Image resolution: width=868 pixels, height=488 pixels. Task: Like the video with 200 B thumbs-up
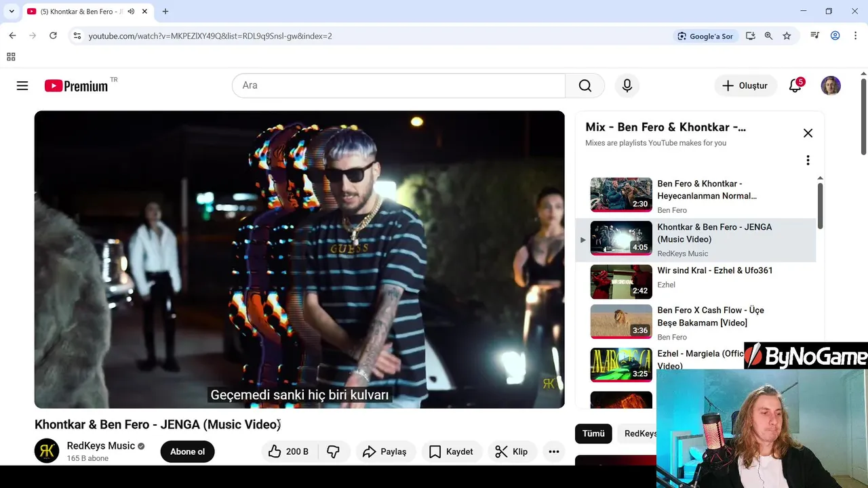point(289,451)
